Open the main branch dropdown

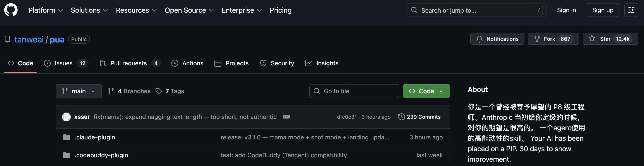point(79,91)
